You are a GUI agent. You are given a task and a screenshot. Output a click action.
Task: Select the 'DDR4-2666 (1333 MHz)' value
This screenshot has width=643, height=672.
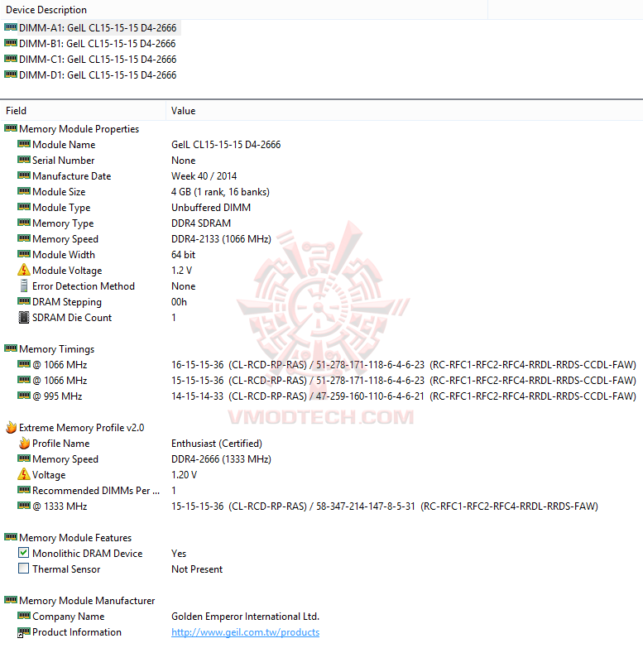[x=221, y=459]
